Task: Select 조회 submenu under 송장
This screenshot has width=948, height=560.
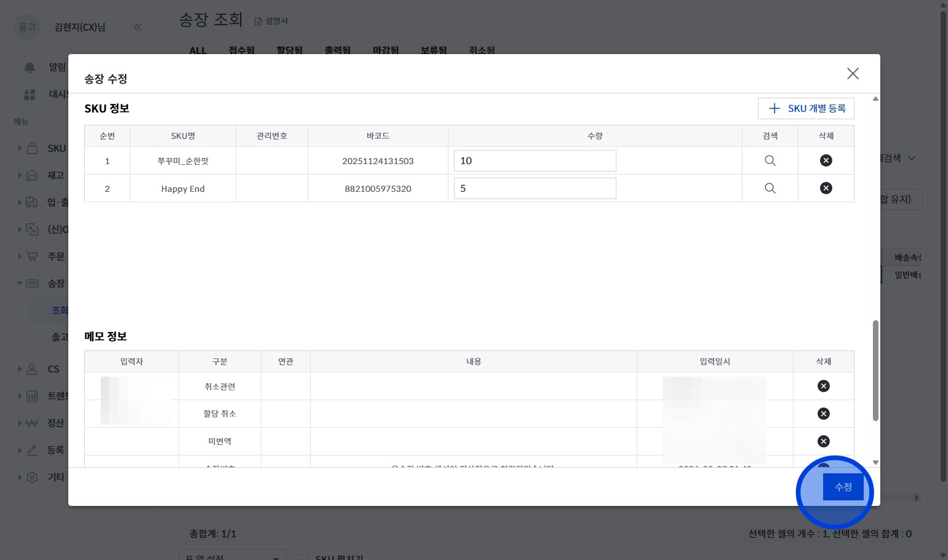Action: click(60, 310)
